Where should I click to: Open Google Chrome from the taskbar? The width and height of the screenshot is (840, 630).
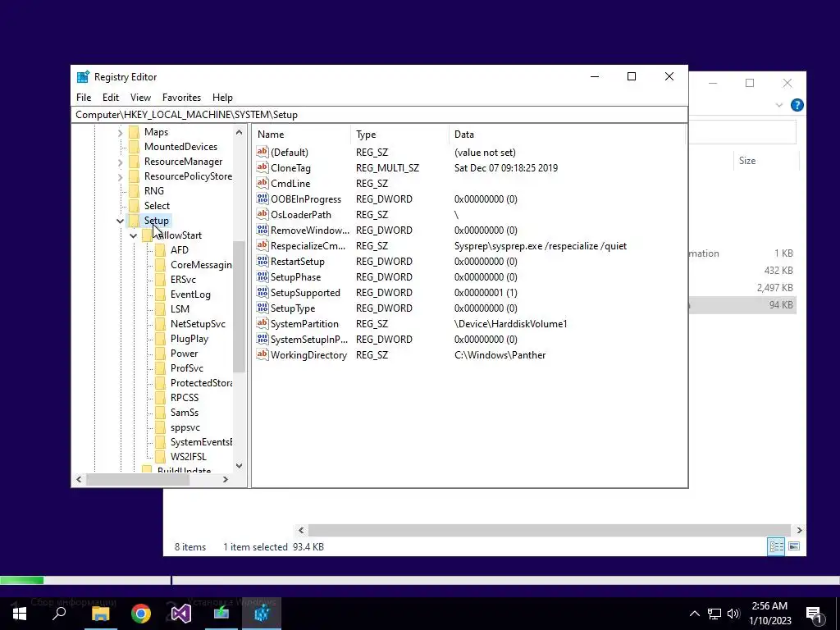[x=141, y=614]
